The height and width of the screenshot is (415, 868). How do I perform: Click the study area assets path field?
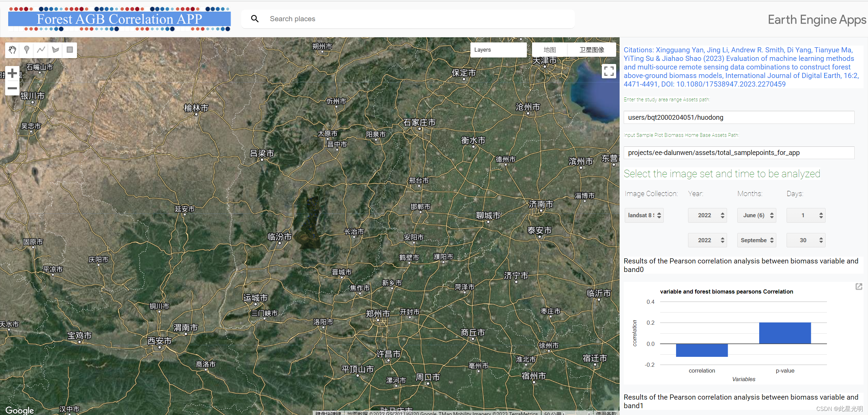739,117
